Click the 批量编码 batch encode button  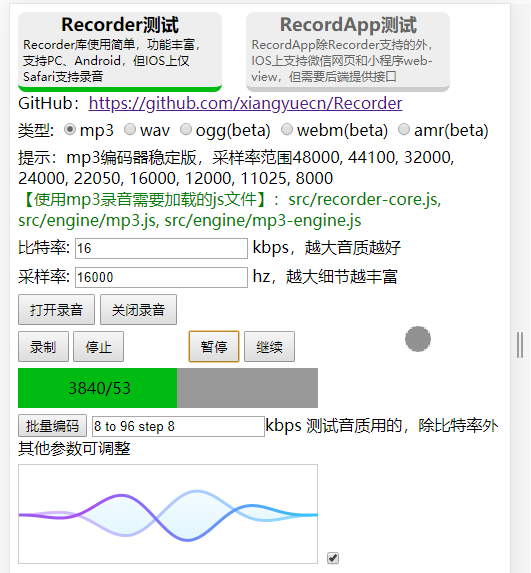pyautogui.click(x=52, y=426)
